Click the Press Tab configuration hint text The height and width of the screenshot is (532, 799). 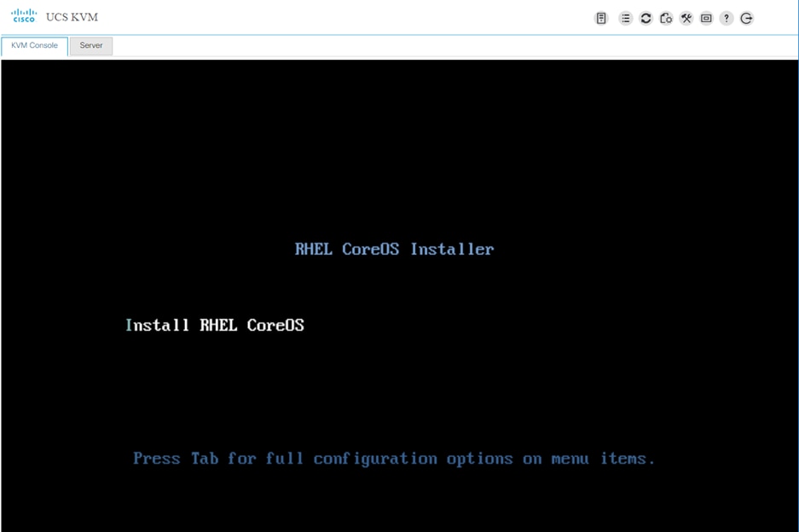tap(394, 459)
